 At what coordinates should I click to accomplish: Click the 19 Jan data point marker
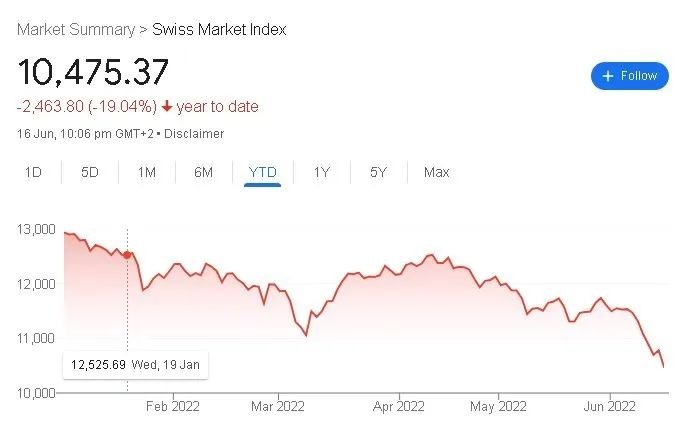point(127,255)
